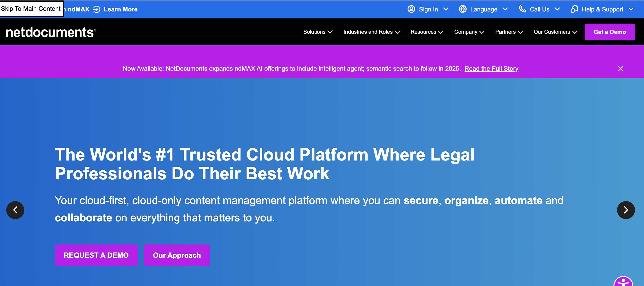Image resolution: width=644 pixels, height=286 pixels.
Task: Expand the Call Us chevron
Action: pyautogui.click(x=557, y=9)
